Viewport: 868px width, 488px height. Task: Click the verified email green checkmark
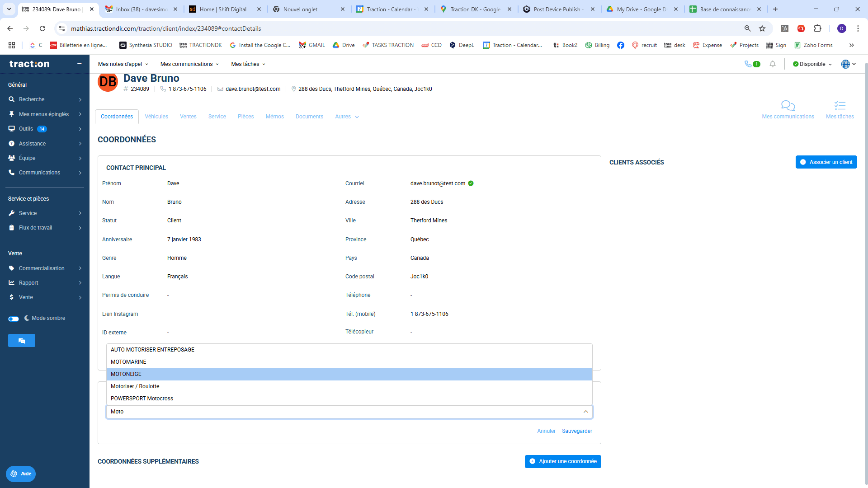click(471, 183)
